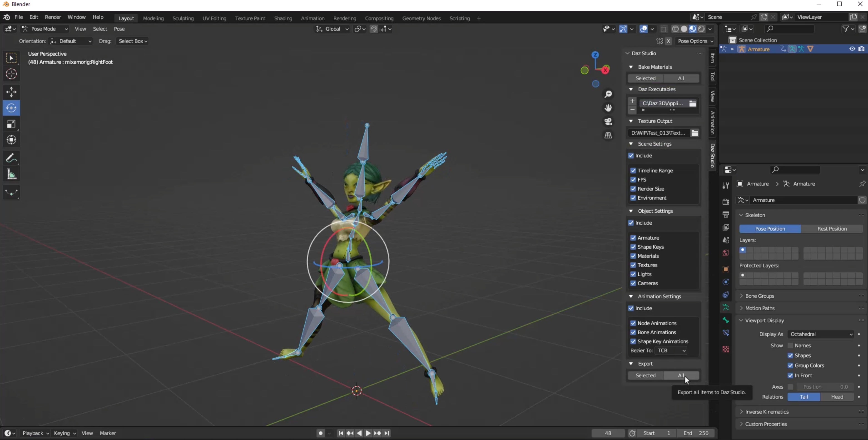The height and width of the screenshot is (440, 868).
Task: Select the Move tool in the toolbar
Action: (x=11, y=92)
